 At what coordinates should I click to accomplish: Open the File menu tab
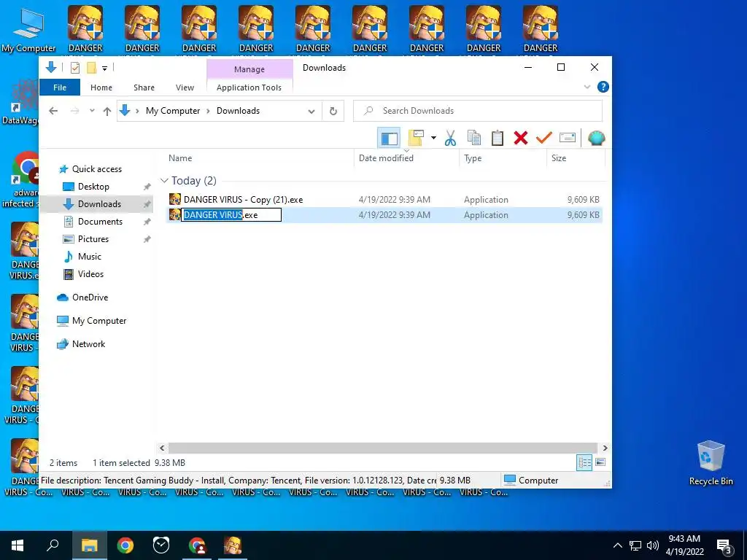pyautogui.click(x=60, y=87)
